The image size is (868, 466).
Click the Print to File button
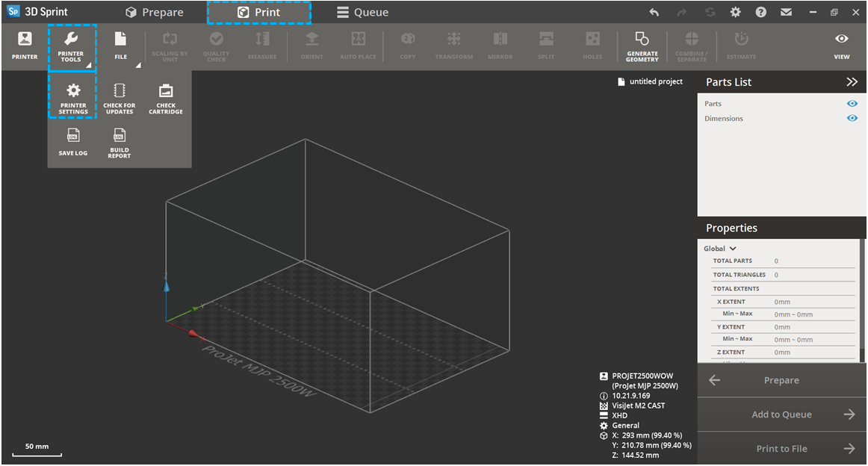coord(781,449)
